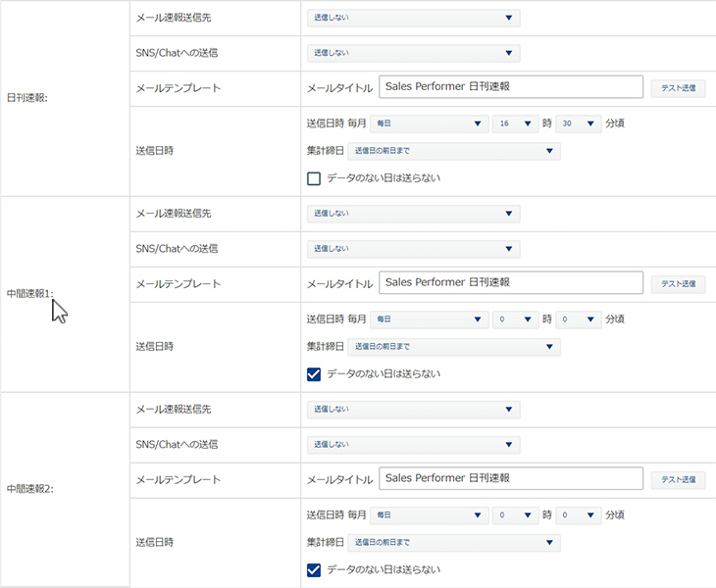The height and width of the screenshot is (588, 716).
Task: Uncheck データのない日は送らない for 中間速報2
Action: [314, 569]
